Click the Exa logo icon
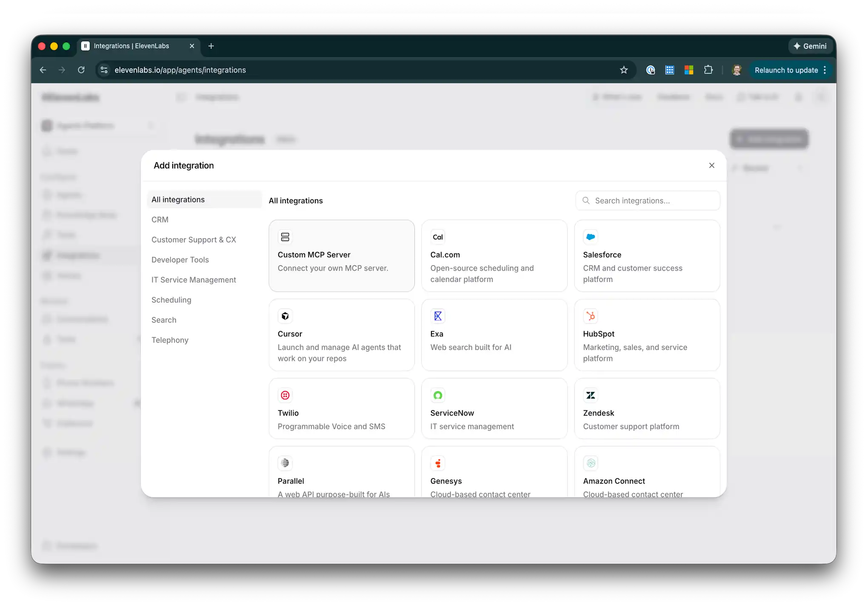Viewport: 868px width, 608px height. tap(438, 316)
